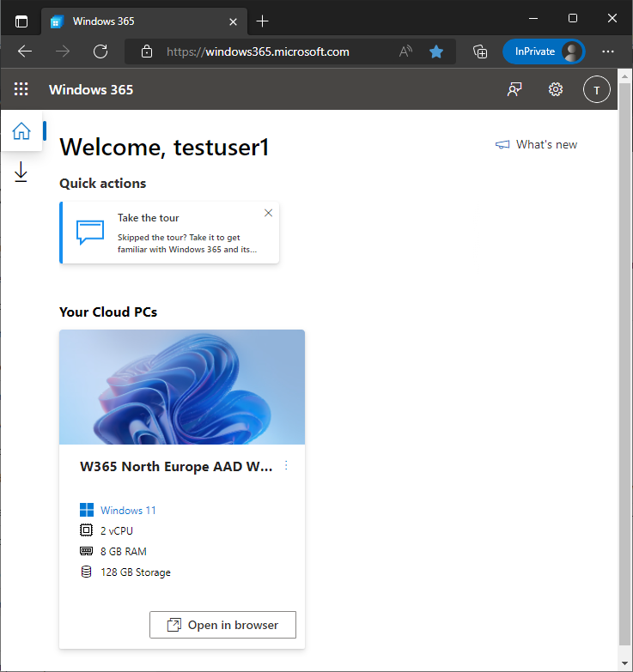Click the 128 GB Storage text
633x672 pixels.
[x=136, y=572]
